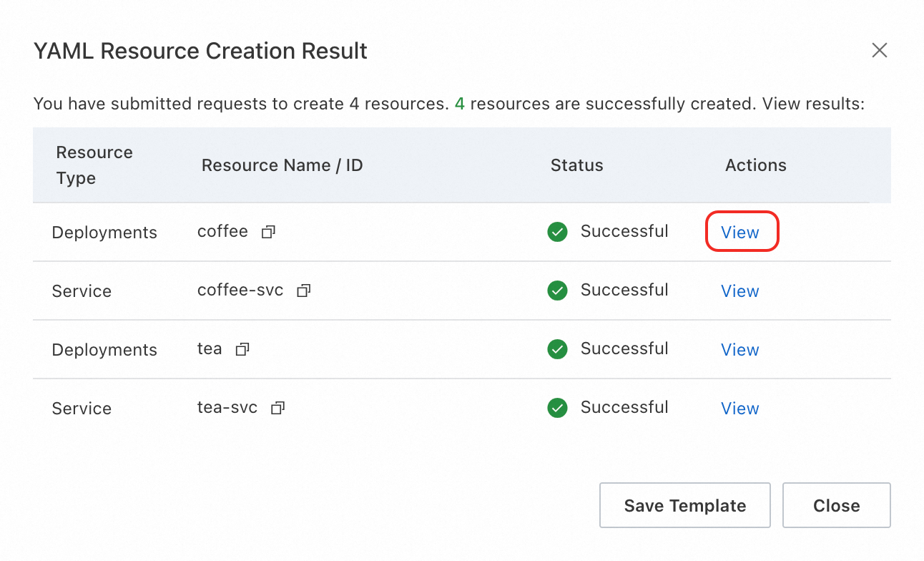
Task: Click the Save Template button
Action: pyautogui.click(x=684, y=506)
